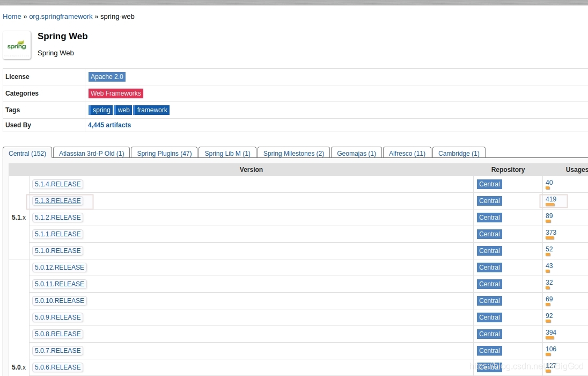Image resolution: width=588 pixels, height=376 pixels.
Task: Open the 40 usages link
Action: (x=549, y=183)
